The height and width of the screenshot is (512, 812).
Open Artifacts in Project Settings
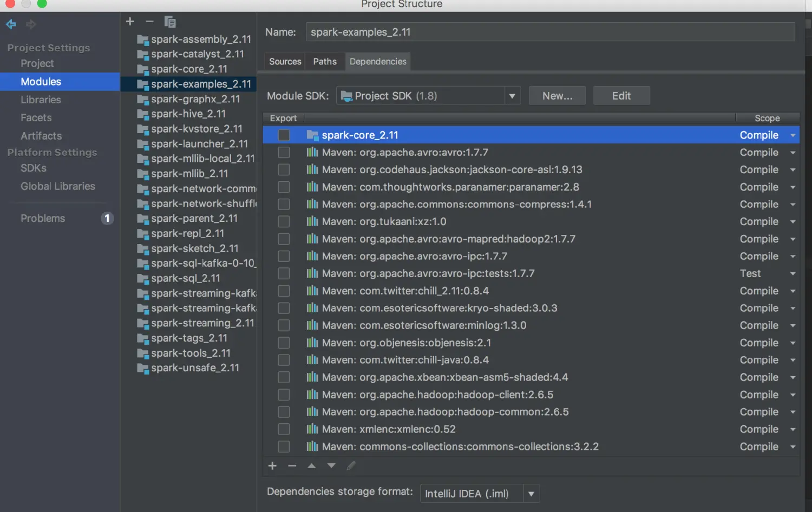(x=41, y=136)
